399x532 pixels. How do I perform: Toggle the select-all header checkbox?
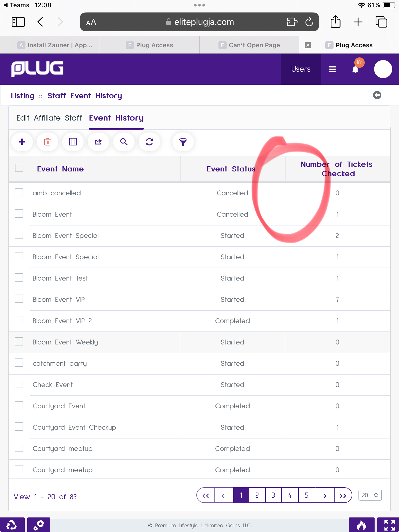click(x=19, y=168)
